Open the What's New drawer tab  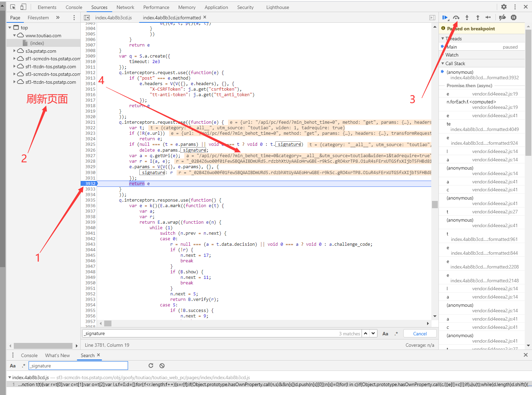[x=57, y=355]
